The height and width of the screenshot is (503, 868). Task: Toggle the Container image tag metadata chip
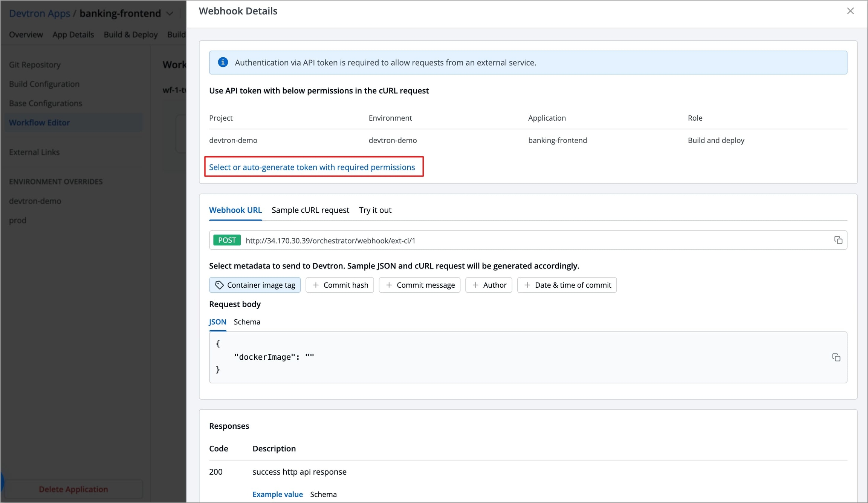click(x=255, y=285)
